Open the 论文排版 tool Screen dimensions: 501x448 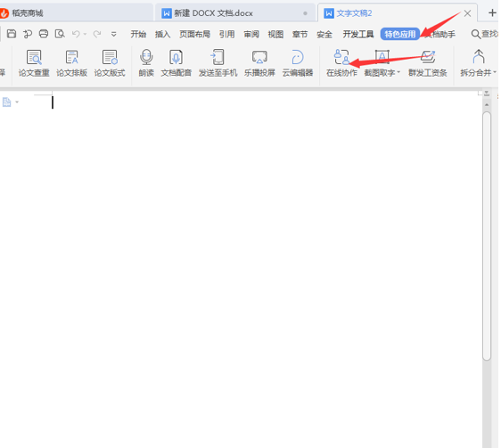pos(71,63)
